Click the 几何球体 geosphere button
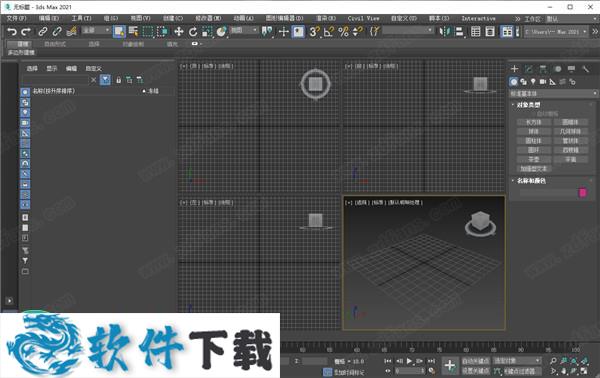 [x=570, y=132]
